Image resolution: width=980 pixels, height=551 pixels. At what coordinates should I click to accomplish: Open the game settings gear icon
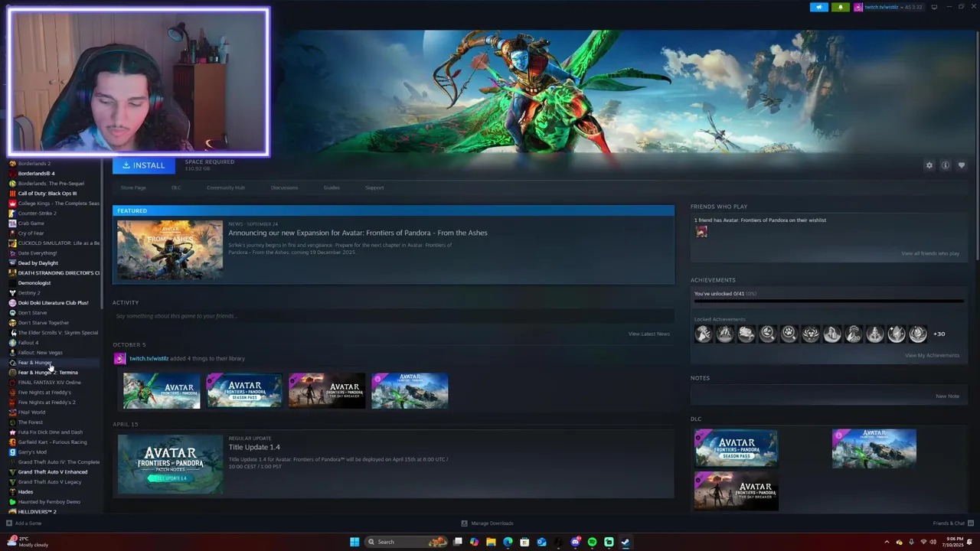pyautogui.click(x=929, y=165)
